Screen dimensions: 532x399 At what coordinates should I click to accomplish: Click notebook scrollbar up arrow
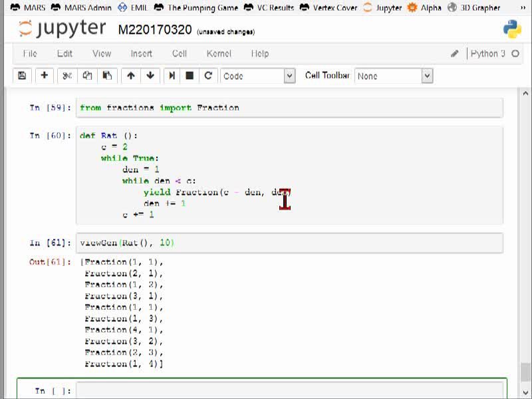(525, 92)
